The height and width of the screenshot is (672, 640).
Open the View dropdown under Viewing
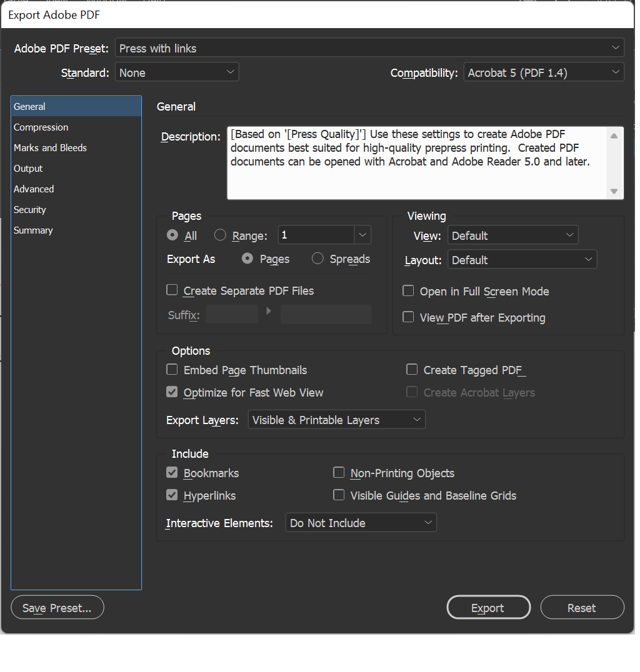pos(512,235)
